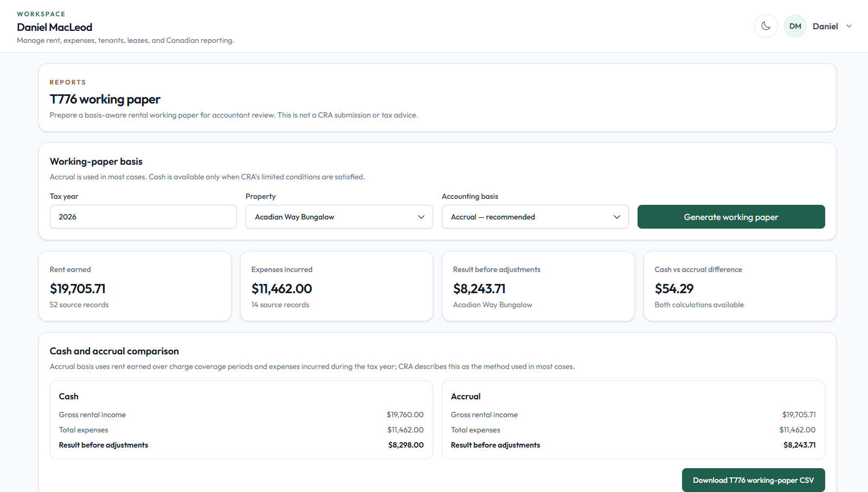Select the Rent earned summary card

click(135, 286)
